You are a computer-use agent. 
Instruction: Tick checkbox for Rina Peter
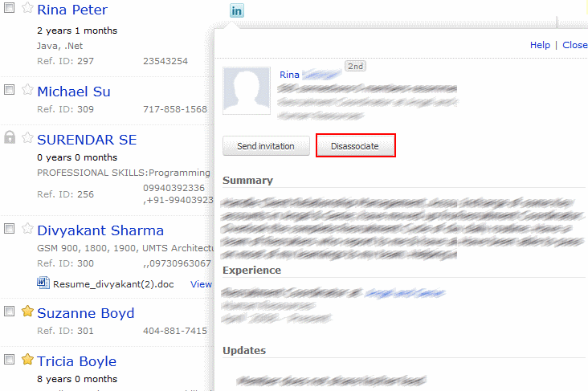9,7
